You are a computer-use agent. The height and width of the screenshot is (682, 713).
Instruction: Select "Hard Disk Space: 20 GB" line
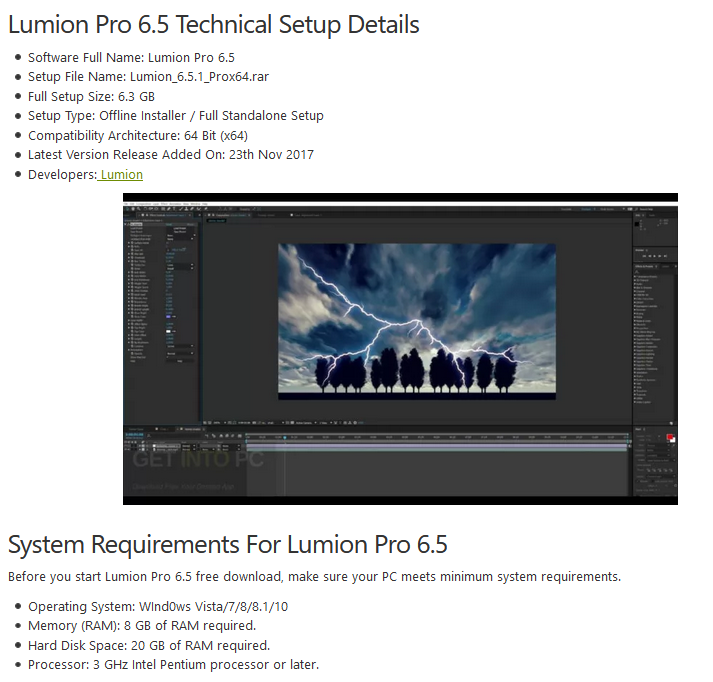149,646
